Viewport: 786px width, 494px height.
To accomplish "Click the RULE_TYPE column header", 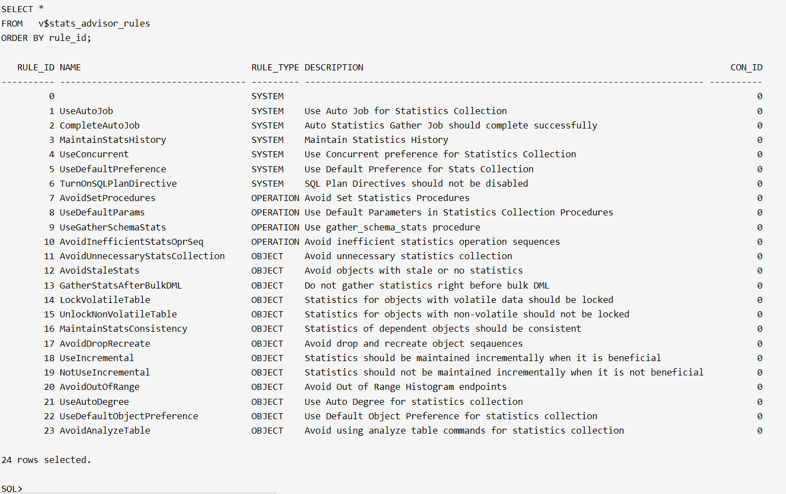I will (x=275, y=68).
